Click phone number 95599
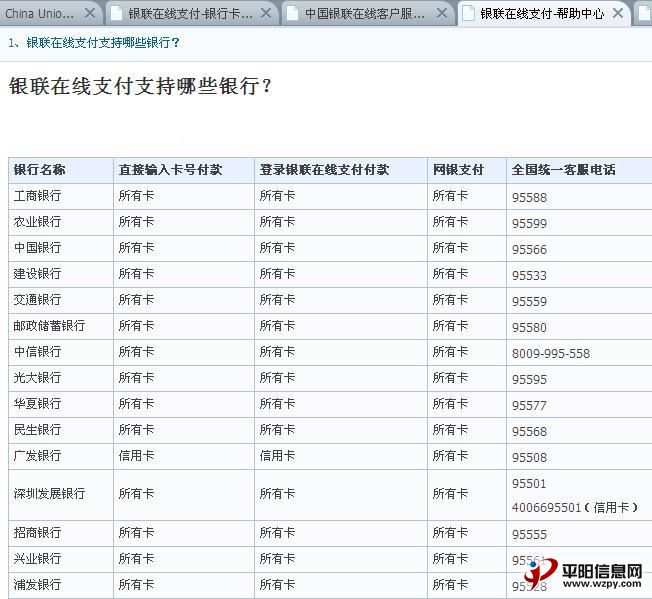 [529, 224]
